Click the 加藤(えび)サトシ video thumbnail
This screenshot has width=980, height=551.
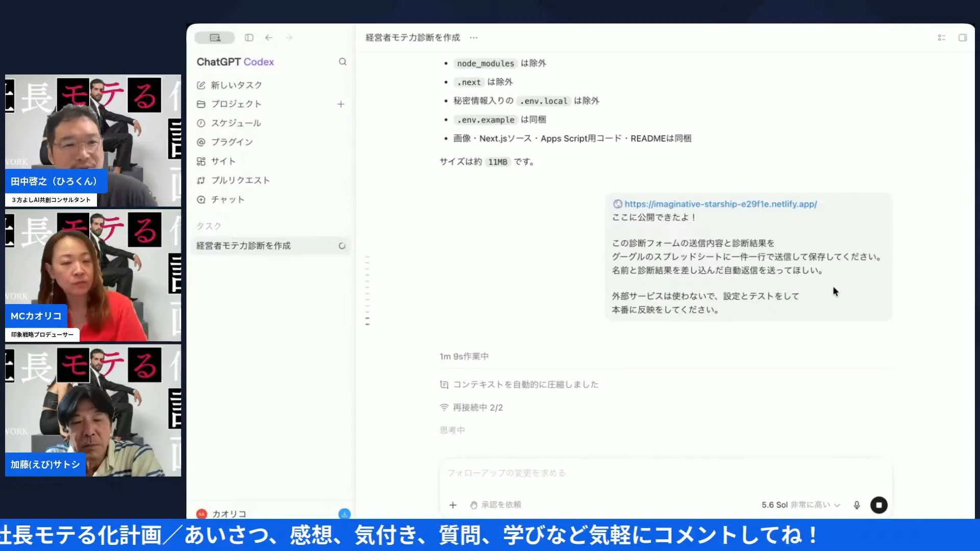pos(93,411)
